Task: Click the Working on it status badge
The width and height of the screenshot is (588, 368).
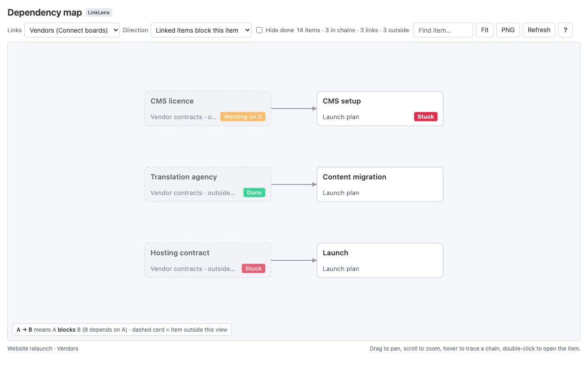Action: (x=243, y=117)
